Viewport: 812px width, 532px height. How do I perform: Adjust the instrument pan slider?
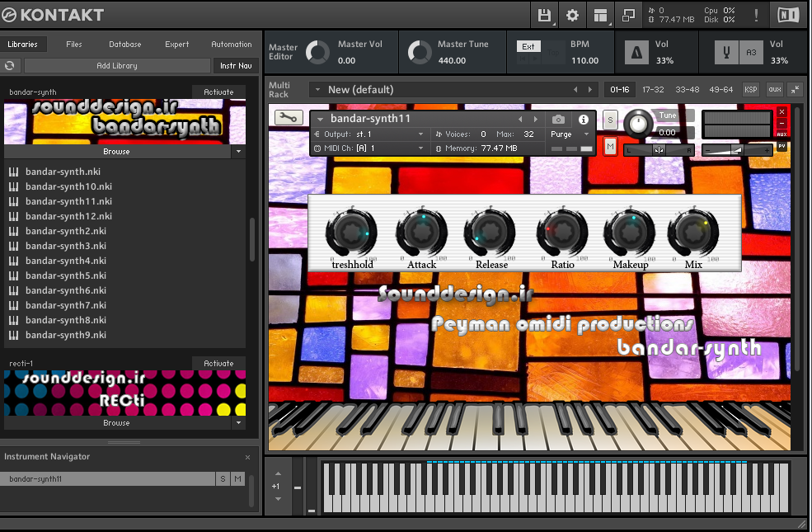pos(659,150)
